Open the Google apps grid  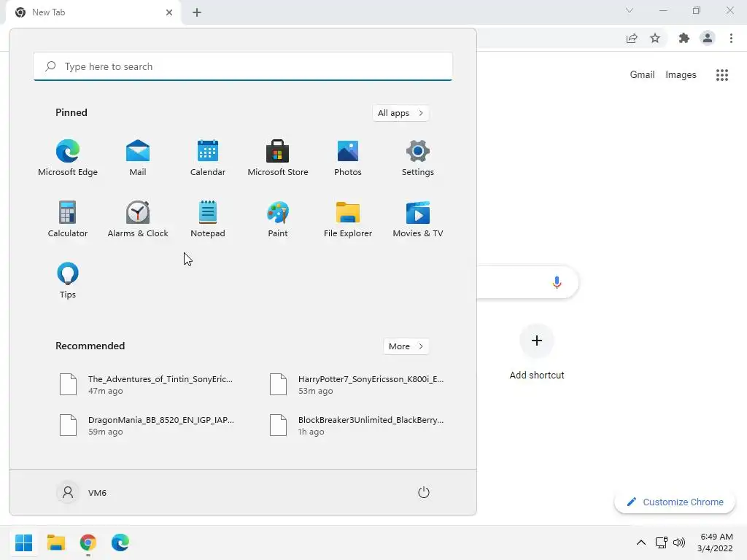[x=722, y=75]
